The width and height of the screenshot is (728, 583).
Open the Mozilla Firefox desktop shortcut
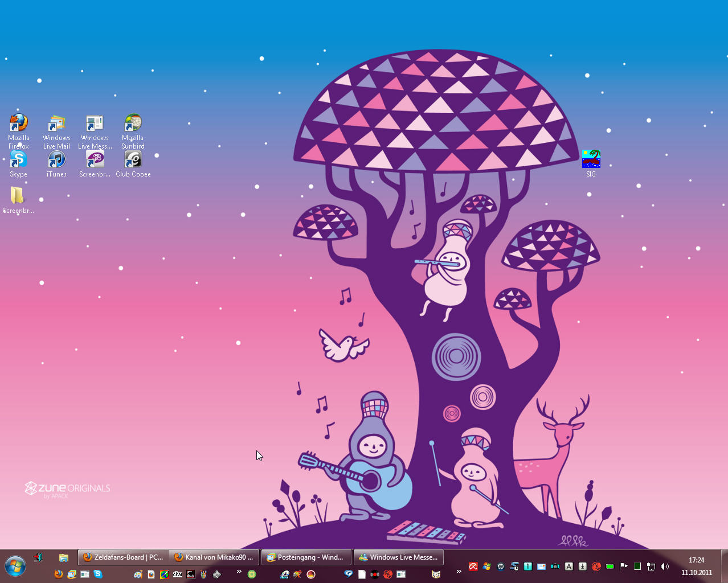pyautogui.click(x=18, y=124)
